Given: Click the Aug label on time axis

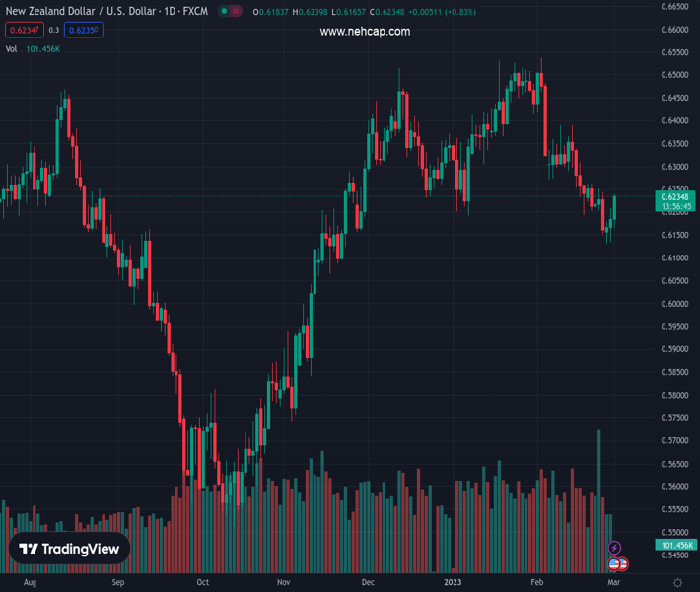Looking at the screenshot, I should click(x=30, y=583).
